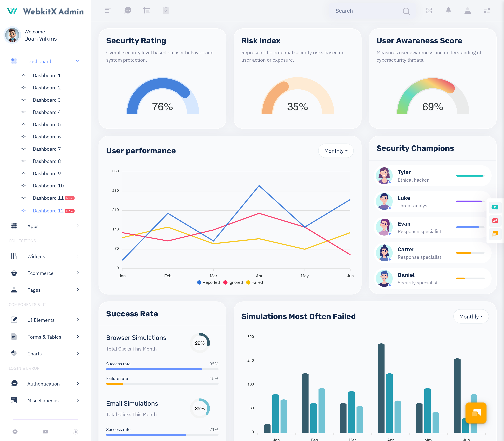Click the Authentication lock icon

(x=14, y=383)
